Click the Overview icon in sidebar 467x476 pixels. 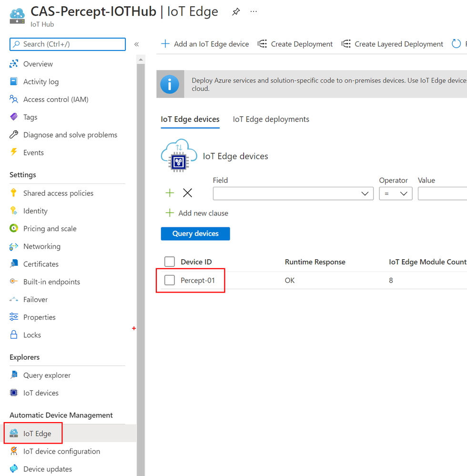pyautogui.click(x=14, y=64)
